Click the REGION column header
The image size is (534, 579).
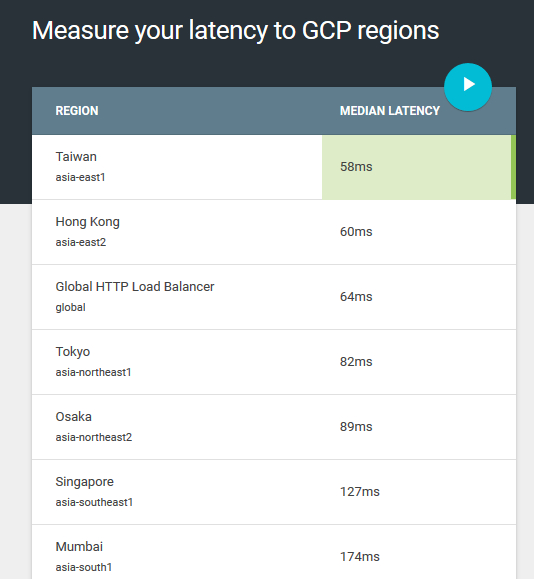coord(77,111)
